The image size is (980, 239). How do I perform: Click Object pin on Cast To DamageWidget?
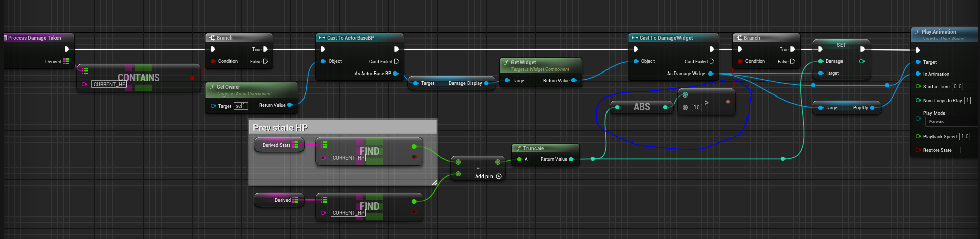click(x=636, y=61)
